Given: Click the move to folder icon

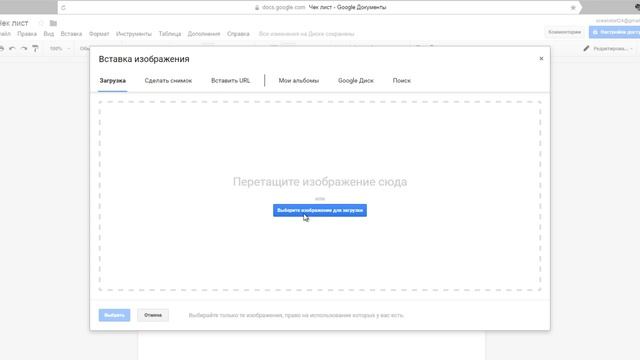Looking at the screenshot, I should [x=53, y=23].
